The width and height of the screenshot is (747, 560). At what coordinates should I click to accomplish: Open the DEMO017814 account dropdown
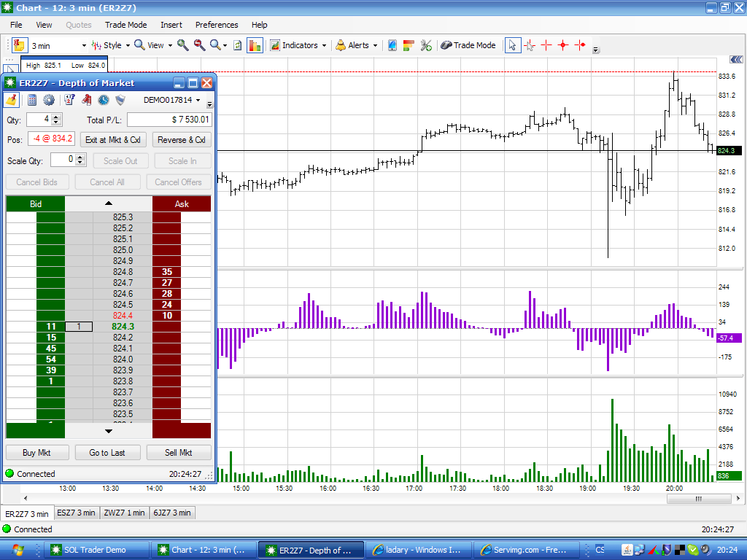[172, 100]
